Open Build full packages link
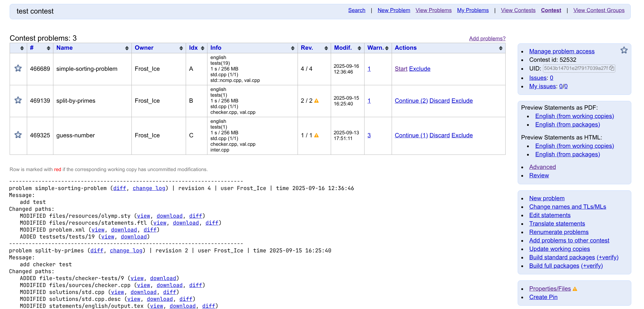Image resolution: width=644 pixels, height=309 pixels. [x=554, y=266]
